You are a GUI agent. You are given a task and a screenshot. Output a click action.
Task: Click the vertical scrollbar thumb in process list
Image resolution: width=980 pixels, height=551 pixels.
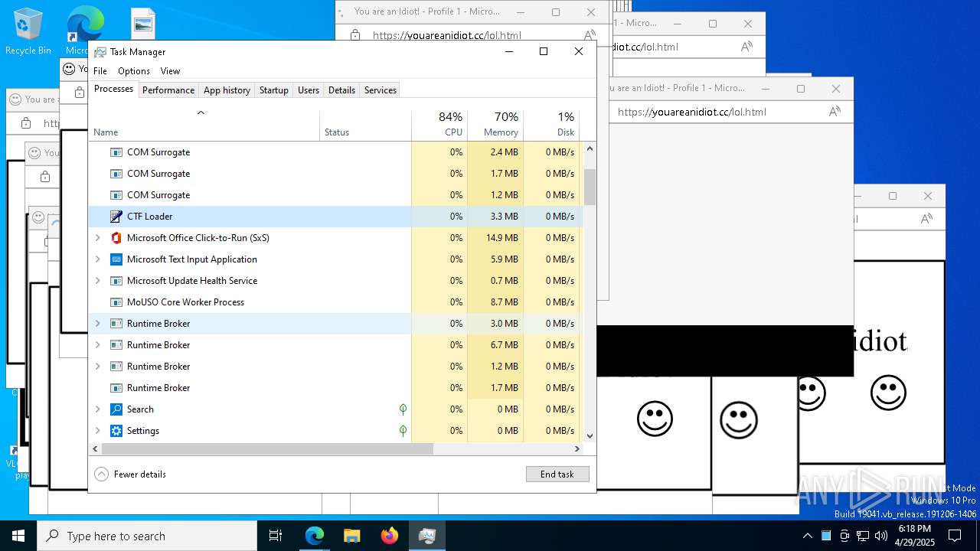click(590, 187)
